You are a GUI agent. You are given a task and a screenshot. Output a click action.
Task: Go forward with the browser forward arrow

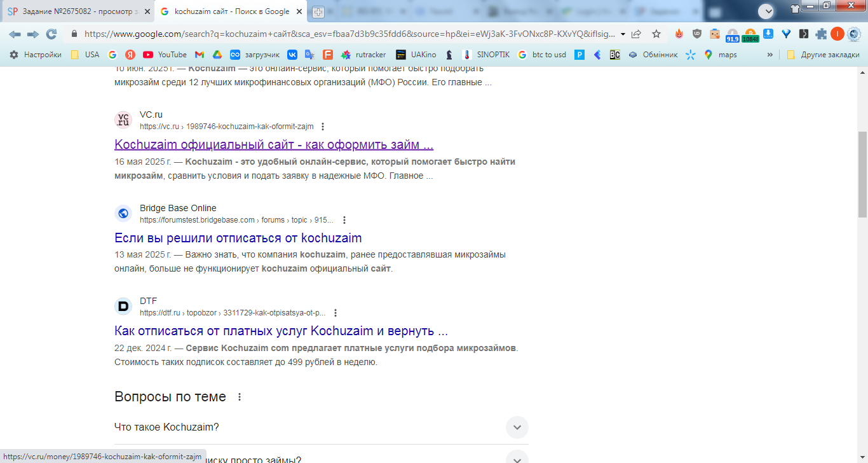(x=33, y=34)
